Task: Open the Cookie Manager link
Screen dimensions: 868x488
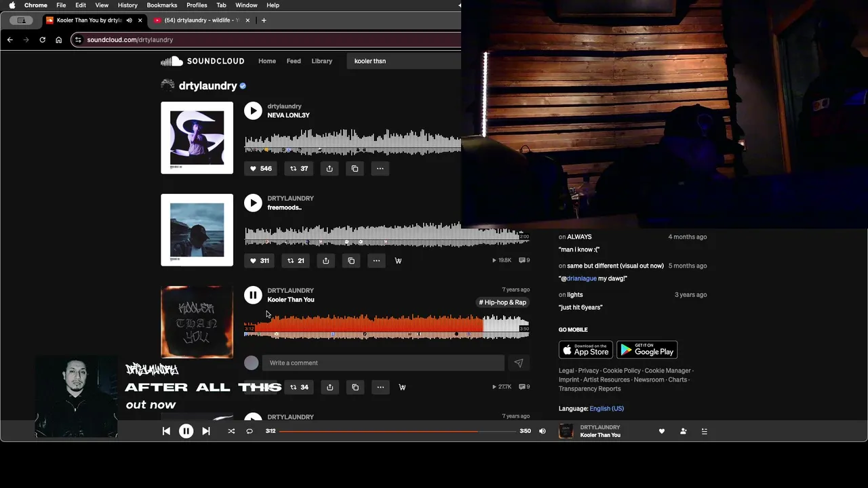Action: (667, 371)
